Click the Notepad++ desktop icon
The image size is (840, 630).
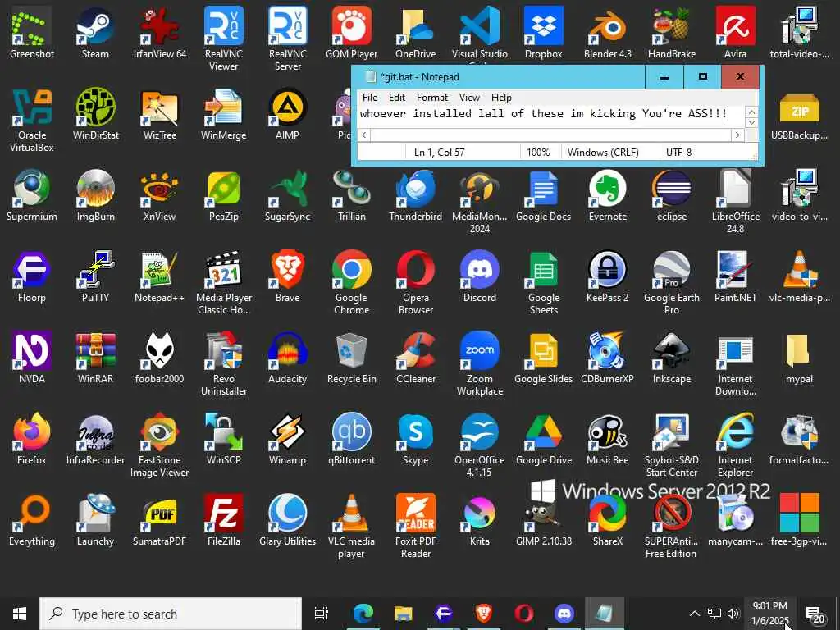(160, 276)
